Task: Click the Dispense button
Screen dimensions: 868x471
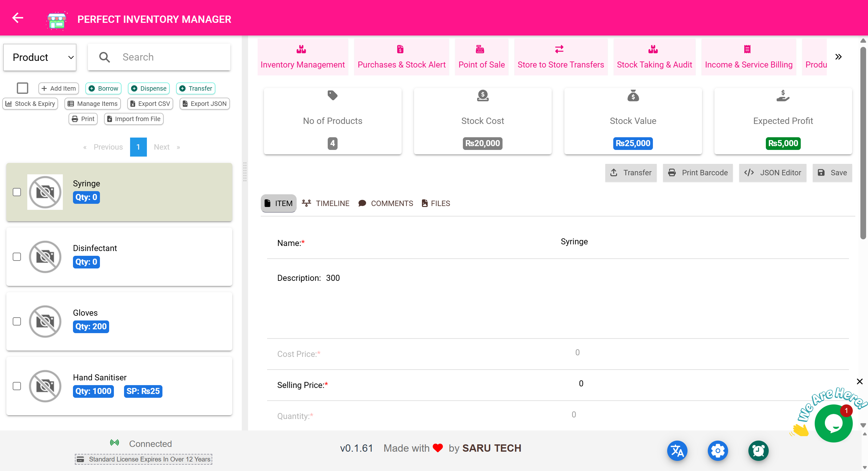Action: (x=148, y=88)
